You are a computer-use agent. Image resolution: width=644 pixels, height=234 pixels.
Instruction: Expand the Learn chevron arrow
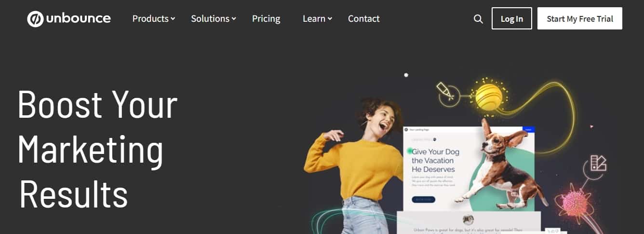[x=330, y=19]
